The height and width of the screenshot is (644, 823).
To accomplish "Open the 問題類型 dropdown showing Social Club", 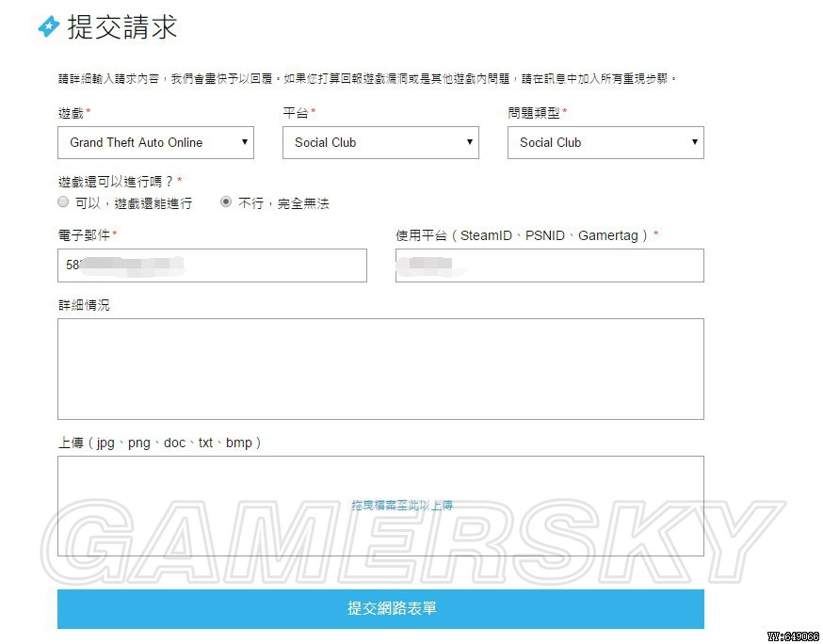I will click(605, 142).
